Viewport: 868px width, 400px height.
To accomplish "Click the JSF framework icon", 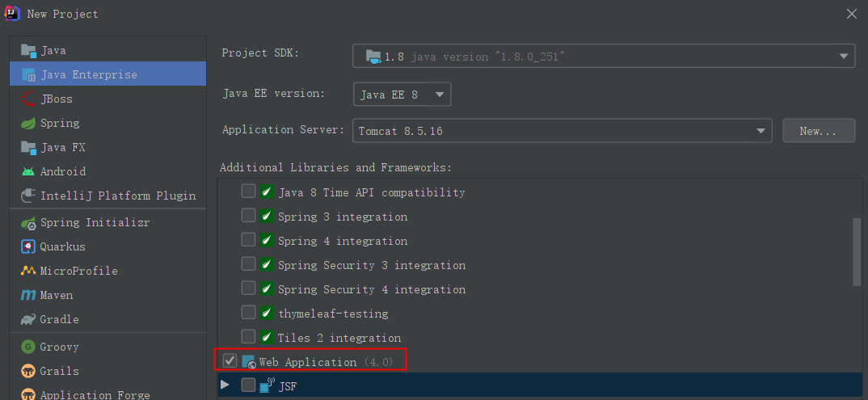I will pyautogui.click(x=267, y=385).
